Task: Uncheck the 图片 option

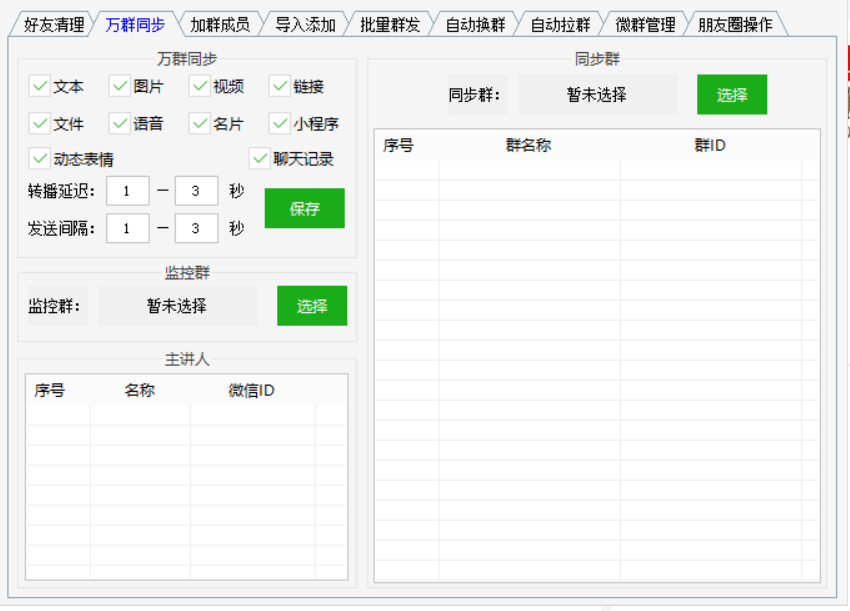Action: click(120, 87)
